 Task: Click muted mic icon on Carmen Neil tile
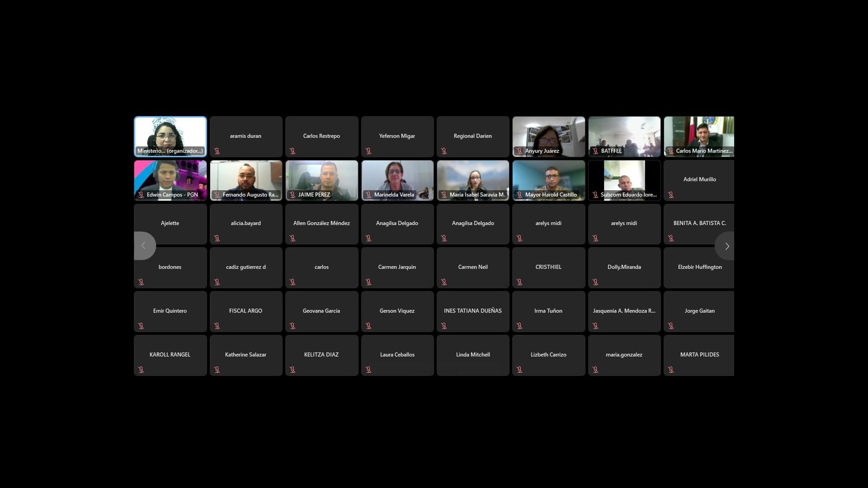444,282
